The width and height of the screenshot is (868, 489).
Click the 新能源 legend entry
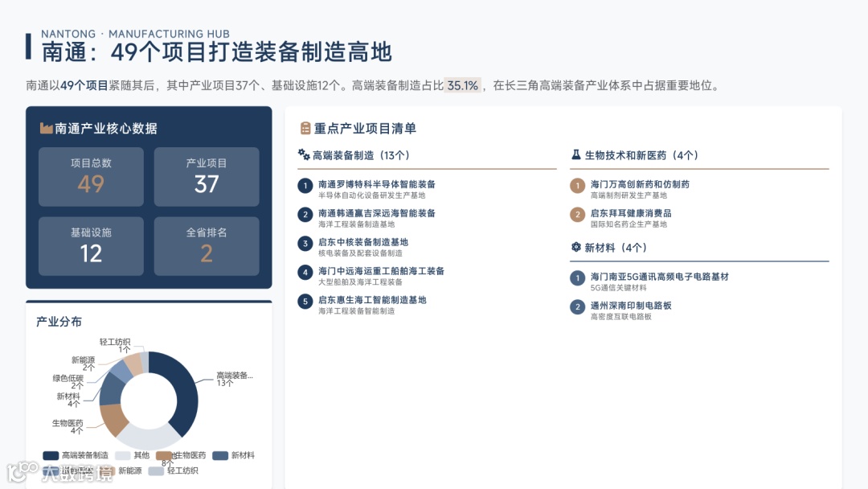pos(122,471)
